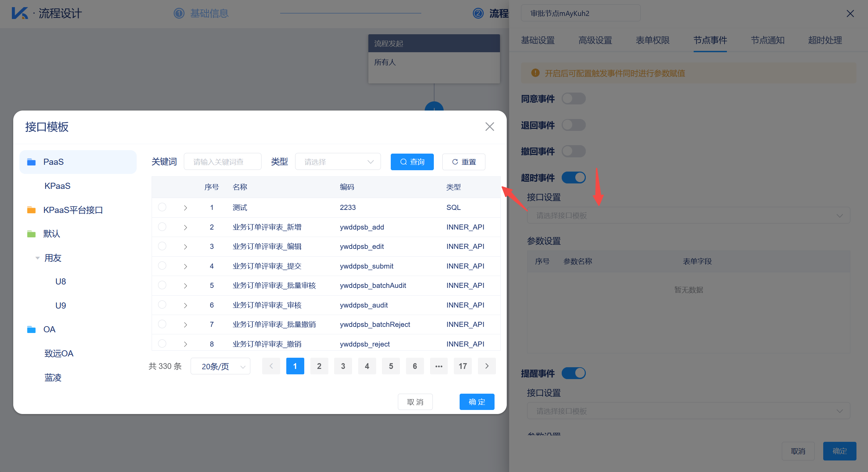Select the KPaaS平台接口 folder icon
868x472 pixels.
coord(31,210)
